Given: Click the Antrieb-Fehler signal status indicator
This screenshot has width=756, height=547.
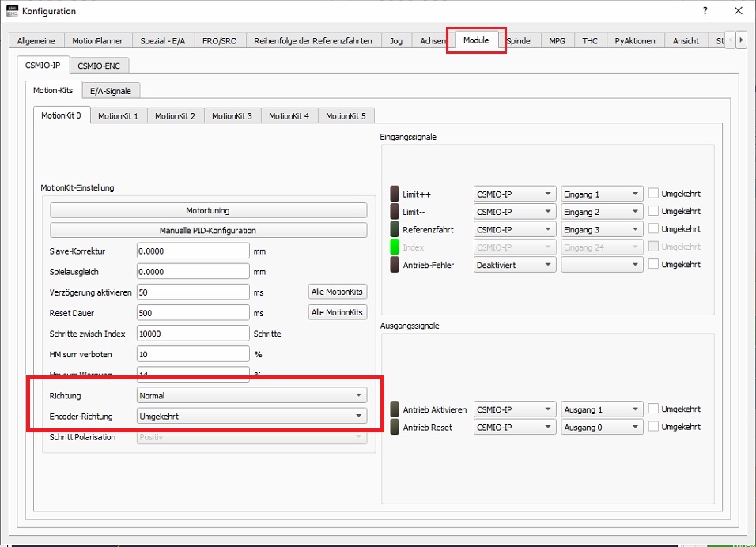Looking at the screenshot, I should point(395,265).
